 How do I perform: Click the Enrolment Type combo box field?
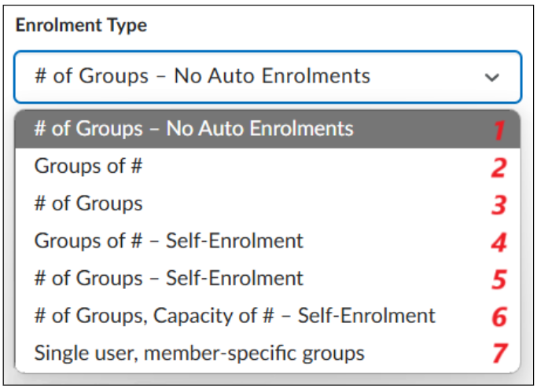268,77
